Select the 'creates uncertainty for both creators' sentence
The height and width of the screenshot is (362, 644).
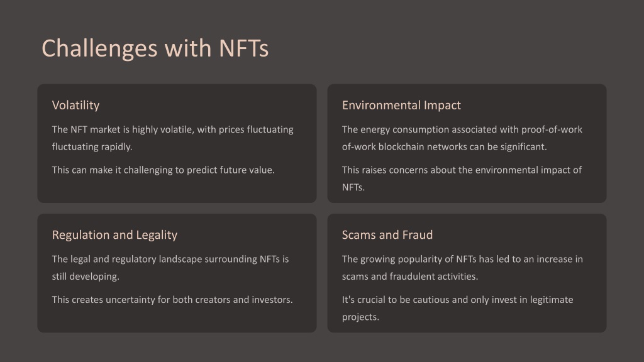coord(172,300)
